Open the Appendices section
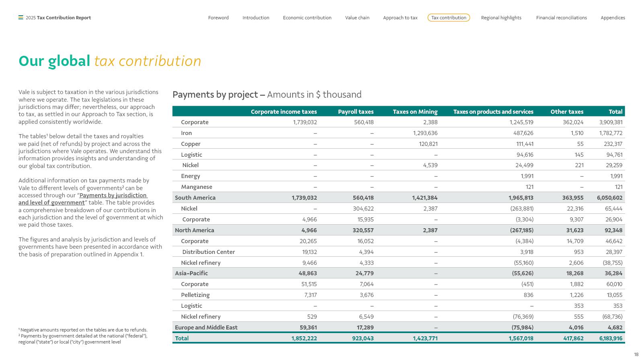This screenshot has height=362, width=644. tap(613, 18)
